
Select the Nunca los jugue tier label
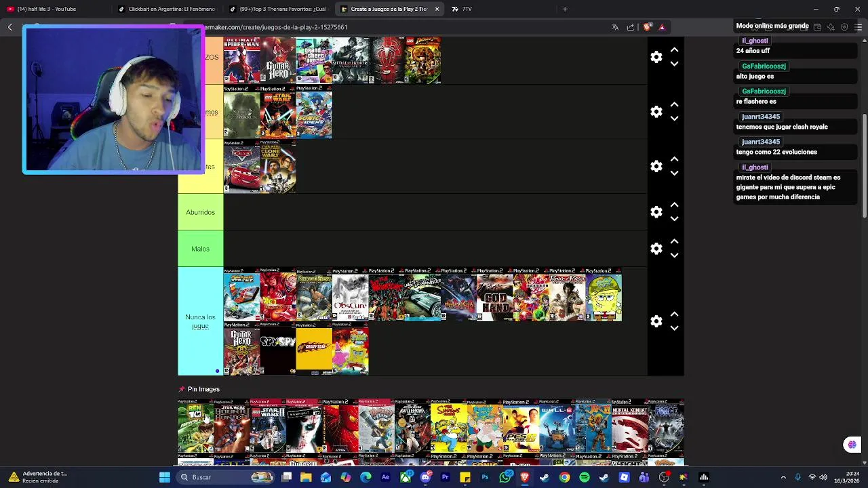tap(201, 321)
